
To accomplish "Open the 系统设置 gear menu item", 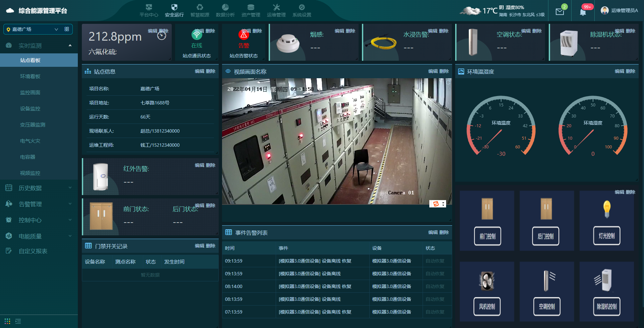I will coord(302,10).
